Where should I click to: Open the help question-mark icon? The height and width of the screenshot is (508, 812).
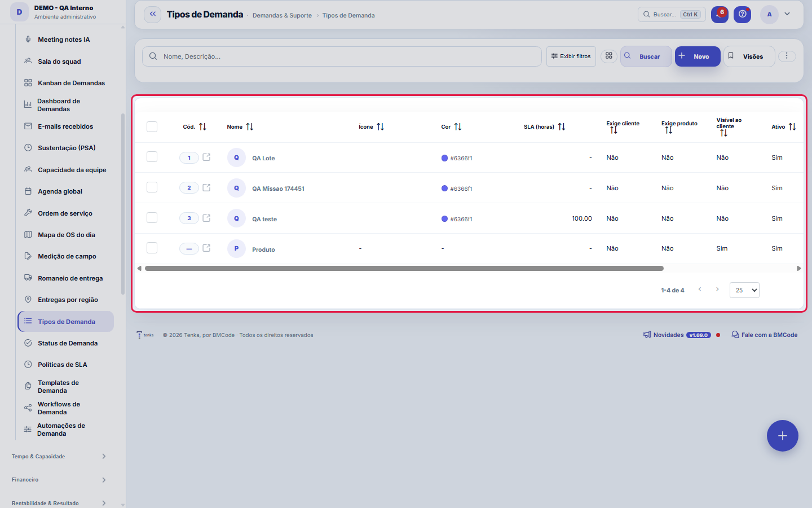tap(742, 14)
